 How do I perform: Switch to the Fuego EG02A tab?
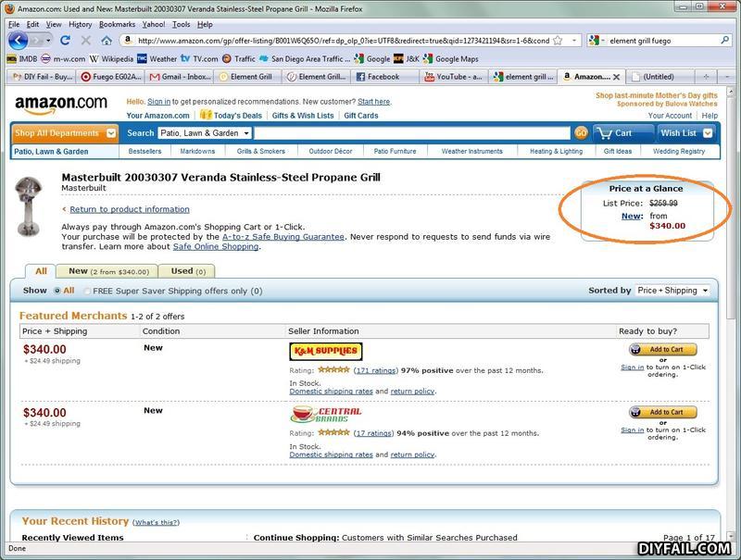tap(111, 77)
